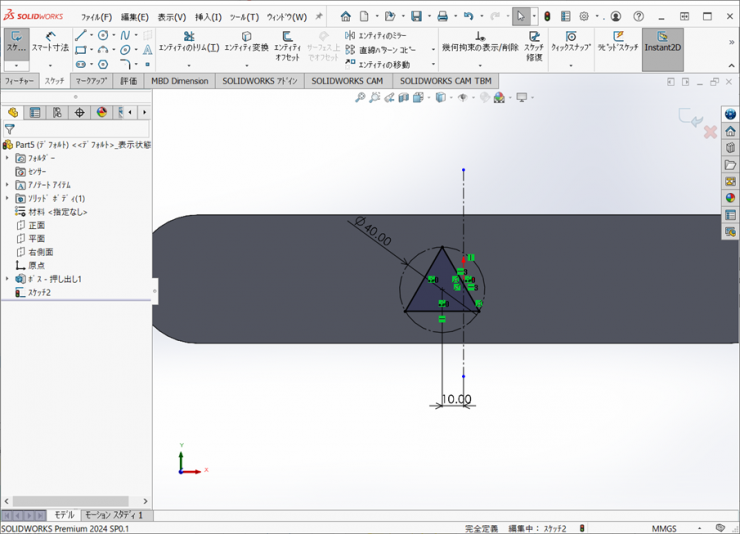The width and height of the screenshot is (740, 534).
Task: Click the Appearances color-ball icon in task pane
Action: pos(730,198)
